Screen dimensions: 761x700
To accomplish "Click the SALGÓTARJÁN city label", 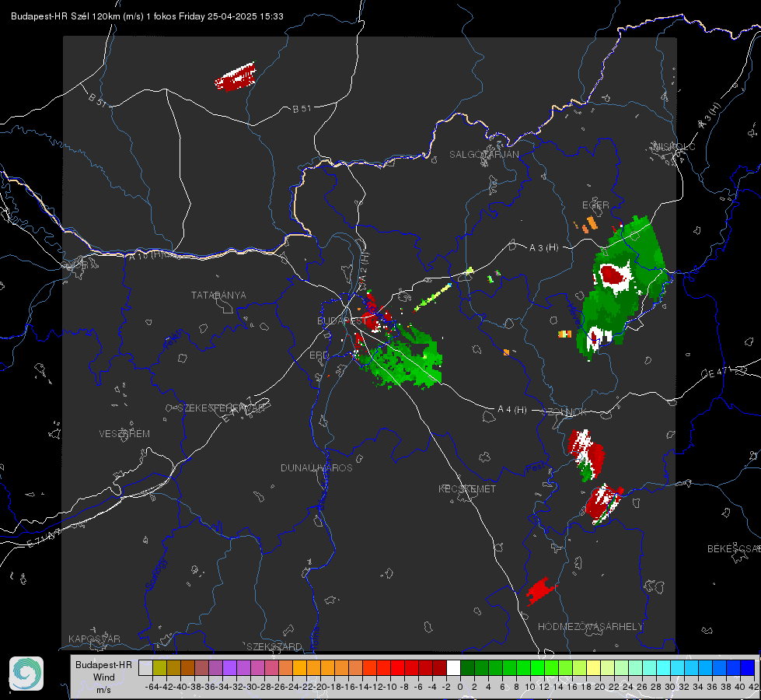I will tap(483, 155).
